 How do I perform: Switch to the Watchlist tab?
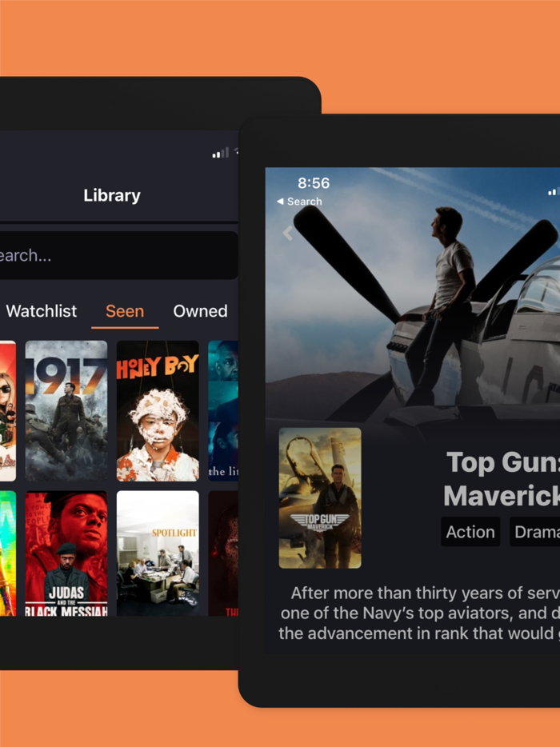coord(42,311)
